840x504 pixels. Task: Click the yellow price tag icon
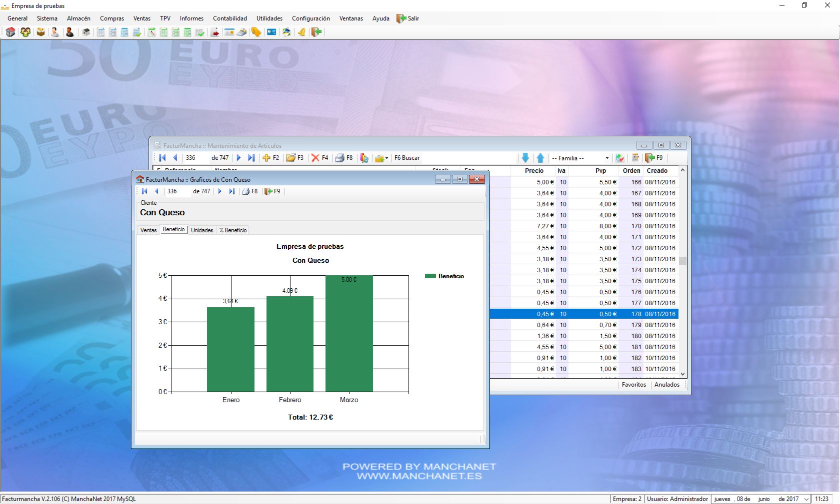pos(256,32)
